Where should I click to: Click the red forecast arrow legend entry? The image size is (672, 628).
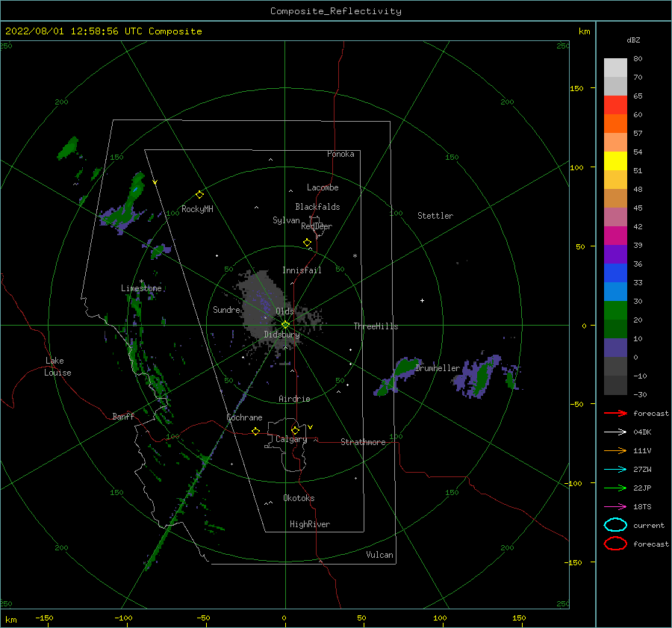(615, 413)
